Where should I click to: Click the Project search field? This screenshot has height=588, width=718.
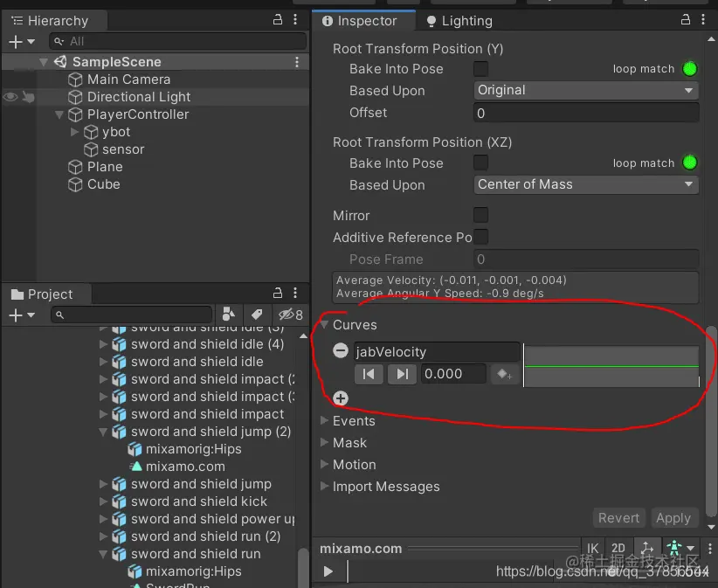click(131, 315)
